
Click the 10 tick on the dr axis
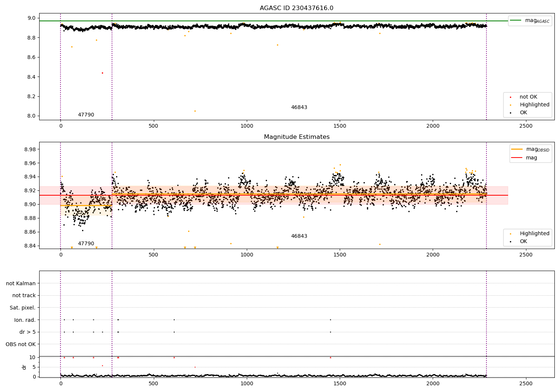[x=32, y=358]
